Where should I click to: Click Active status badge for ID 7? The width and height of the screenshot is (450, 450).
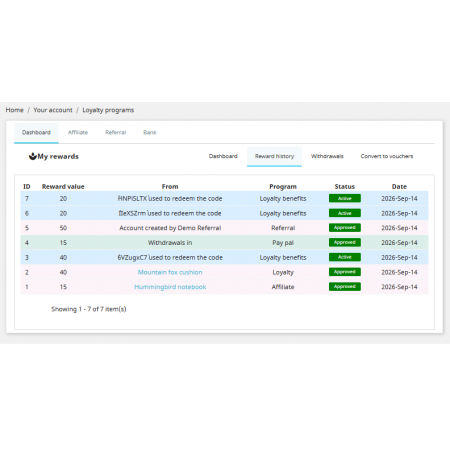click(345, 198)
